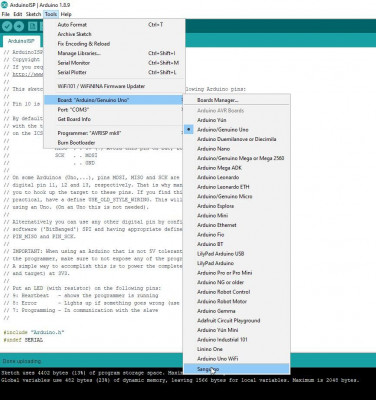This screenshot has width=376, height=400.
Task: Select the highlighted Sanguino board
Action: [237, 369]
